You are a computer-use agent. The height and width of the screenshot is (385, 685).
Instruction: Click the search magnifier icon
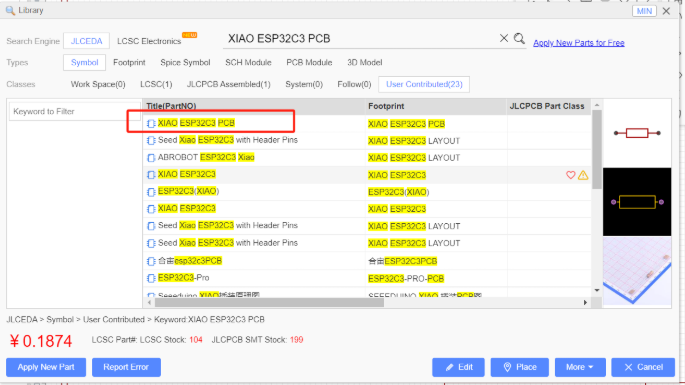tap(519, 38)
